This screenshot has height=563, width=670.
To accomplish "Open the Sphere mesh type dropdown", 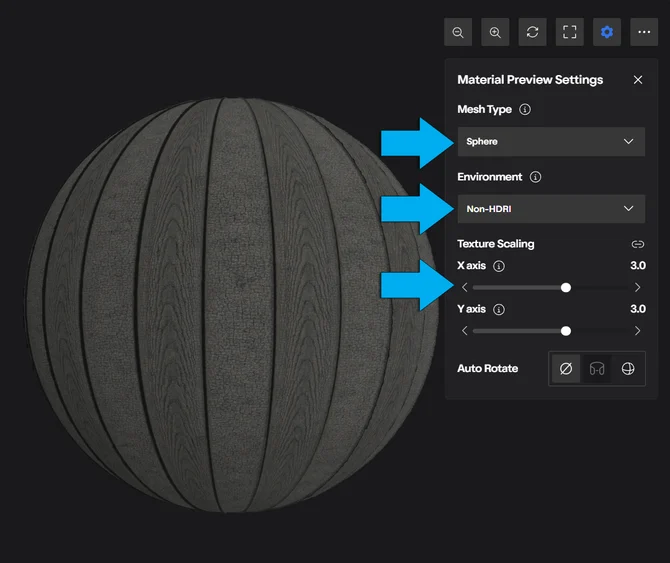I will click(551, 141).
